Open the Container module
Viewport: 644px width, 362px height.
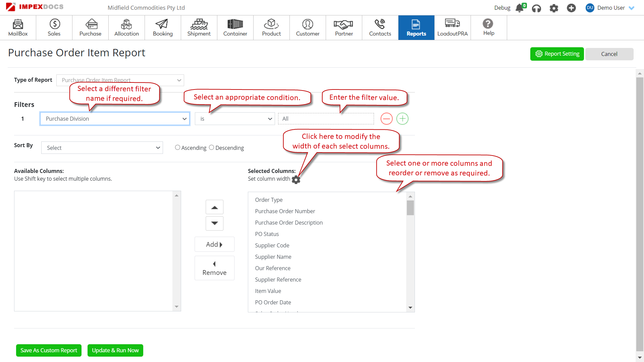(x=235, y=27)
